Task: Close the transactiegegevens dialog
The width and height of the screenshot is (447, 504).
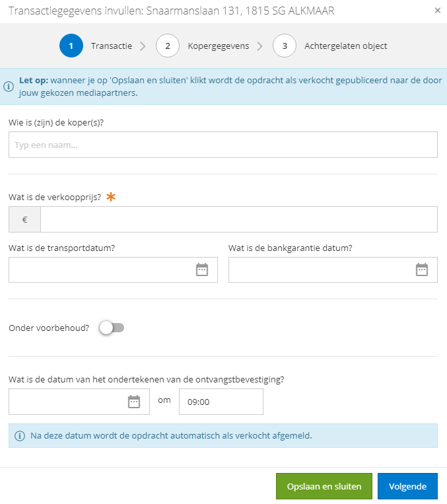Action: pos(437,11)
